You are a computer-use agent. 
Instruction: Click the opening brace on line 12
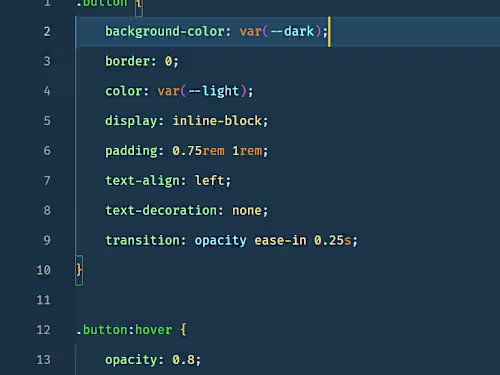click(x=183, y=330)
